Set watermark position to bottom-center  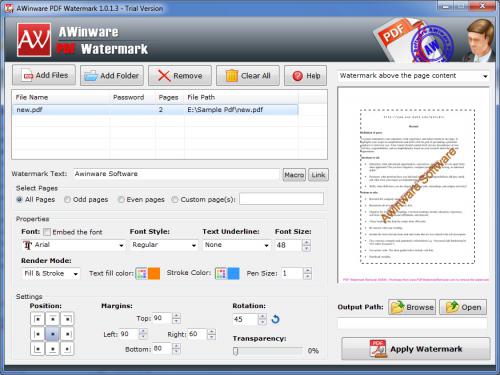pos(52,349)
